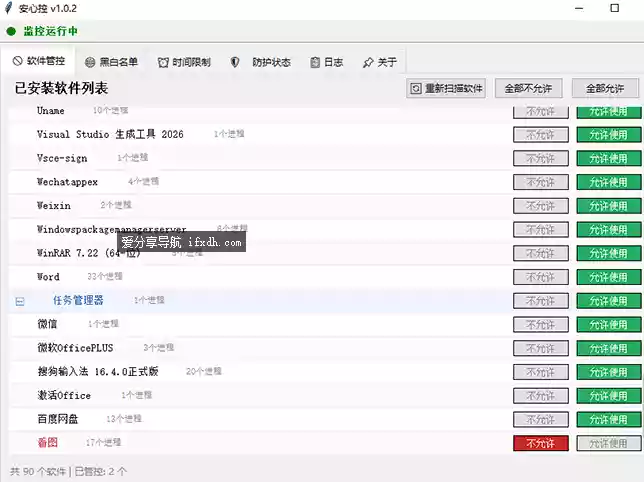This screenshot has width=644, height=482.
Task: Click the 重新扫描软件 rescan button
Action: pyautogui.click(x=446, y=88)
